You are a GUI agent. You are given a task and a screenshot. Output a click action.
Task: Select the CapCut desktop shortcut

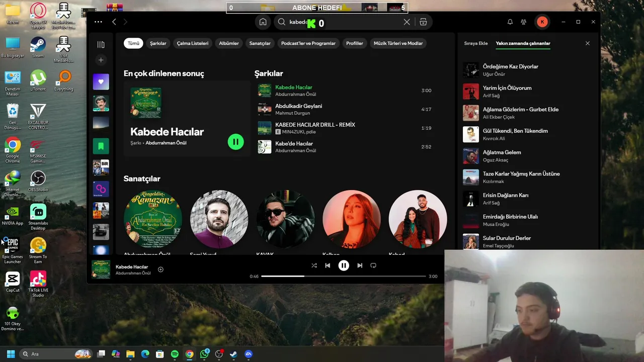tap(13, 282)
